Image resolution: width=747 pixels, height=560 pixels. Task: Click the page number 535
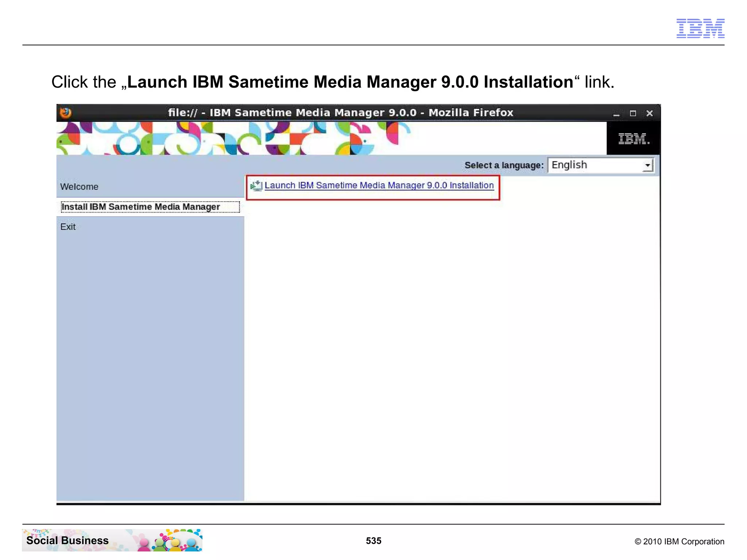tap(373, 541)
